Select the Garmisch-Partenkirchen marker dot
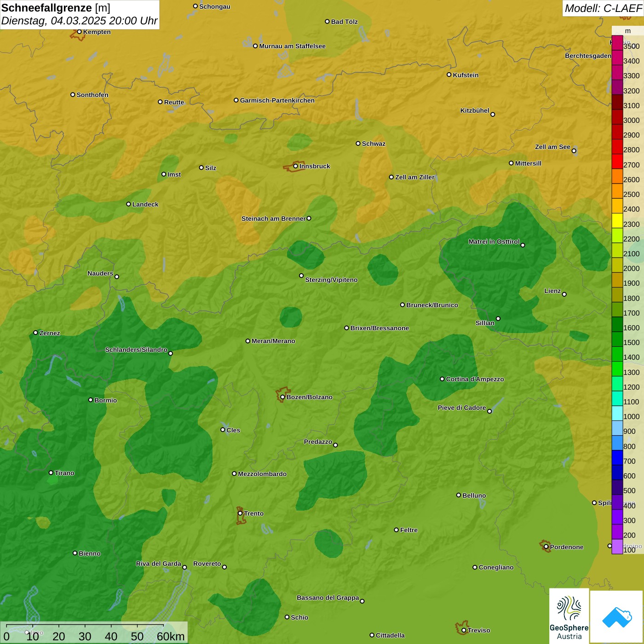644x644 pixels. pos(236,100)
